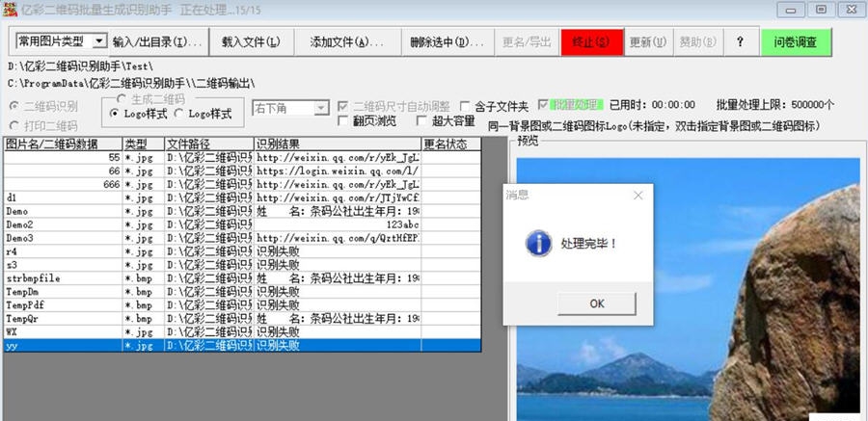Select the strbmpfile row
This screenshot has height=421, width=868.
tap(242, 278)
